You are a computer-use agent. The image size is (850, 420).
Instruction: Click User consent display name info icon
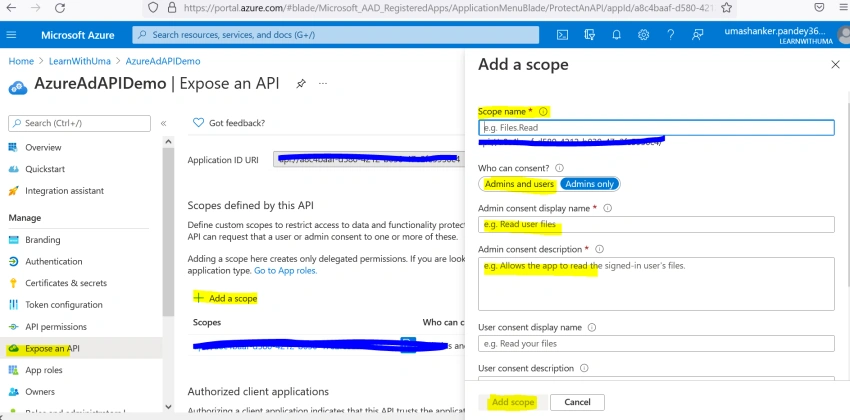point(592,327)
